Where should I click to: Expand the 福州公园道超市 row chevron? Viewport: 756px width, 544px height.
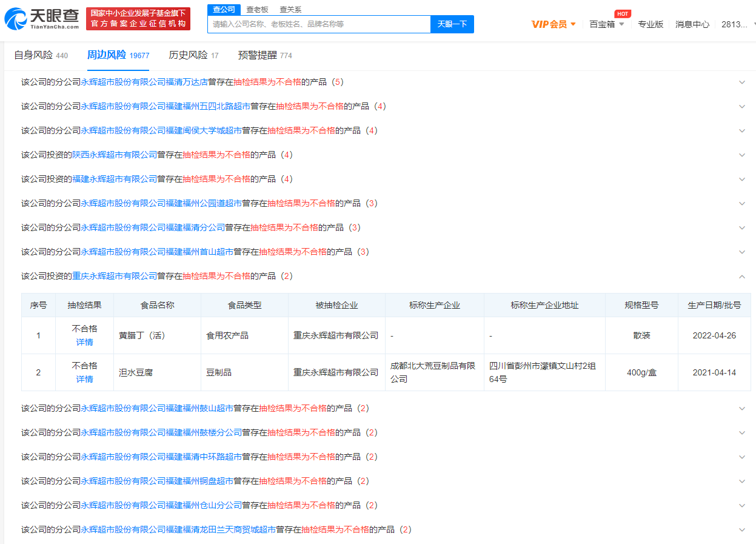pos(742,203)
